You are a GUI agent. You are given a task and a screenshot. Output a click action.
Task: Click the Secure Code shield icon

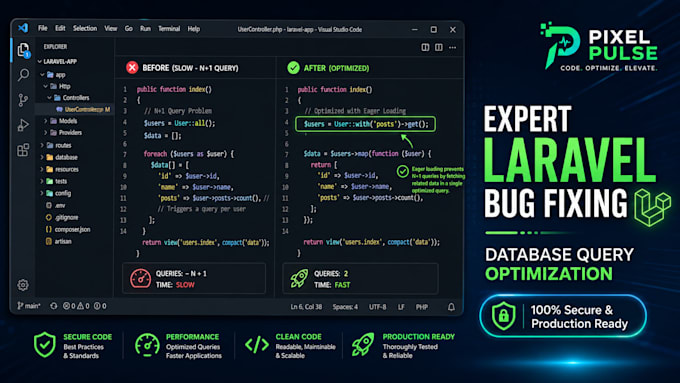coord(45,345)
